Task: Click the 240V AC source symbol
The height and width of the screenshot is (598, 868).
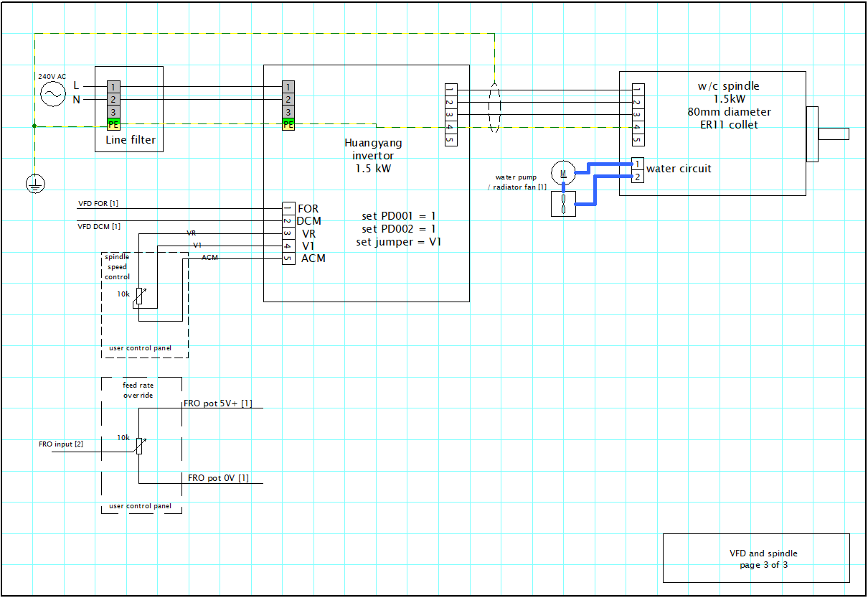Action: (53, 94)
